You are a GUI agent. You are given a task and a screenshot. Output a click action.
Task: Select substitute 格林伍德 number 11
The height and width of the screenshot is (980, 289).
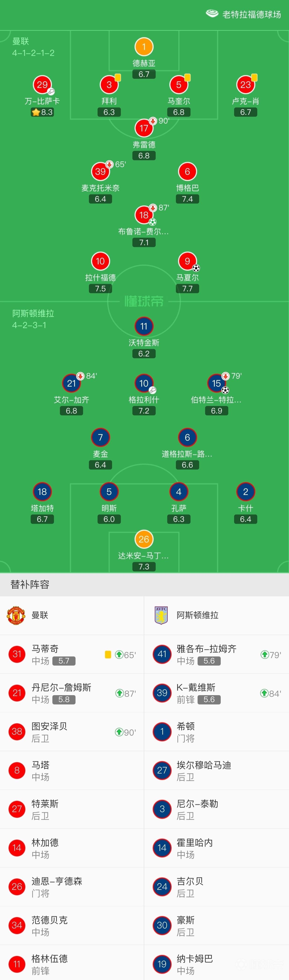click(17, 964)
